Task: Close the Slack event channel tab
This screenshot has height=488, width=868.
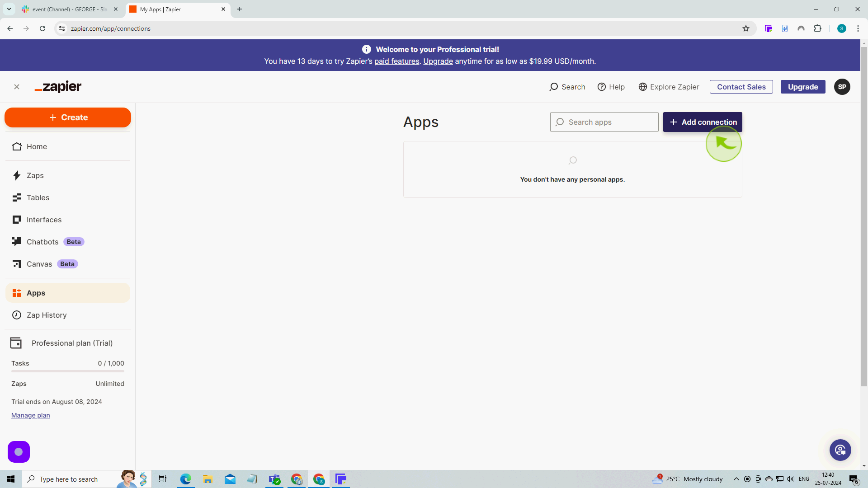Action: tap(116, 9)
